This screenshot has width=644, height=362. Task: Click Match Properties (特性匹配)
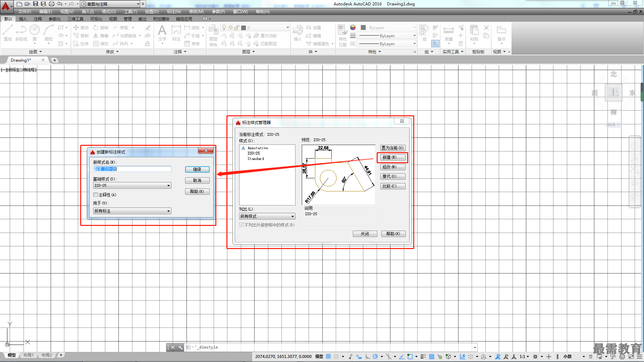342,36
